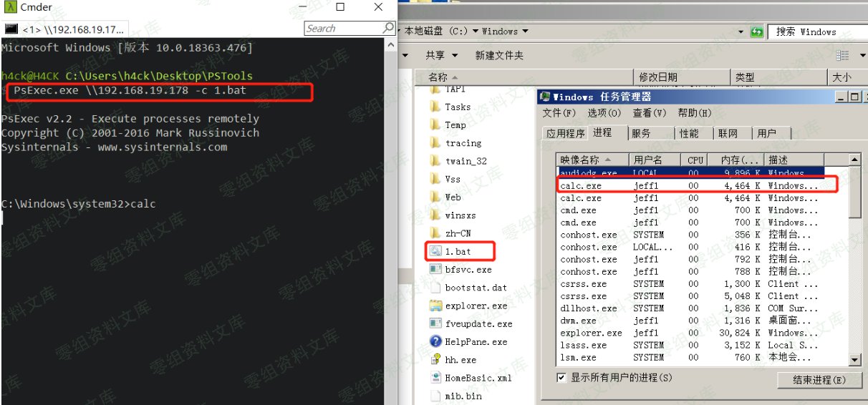
Task: Click the Cmder search magnifier icon
Action: coord(388,28)
